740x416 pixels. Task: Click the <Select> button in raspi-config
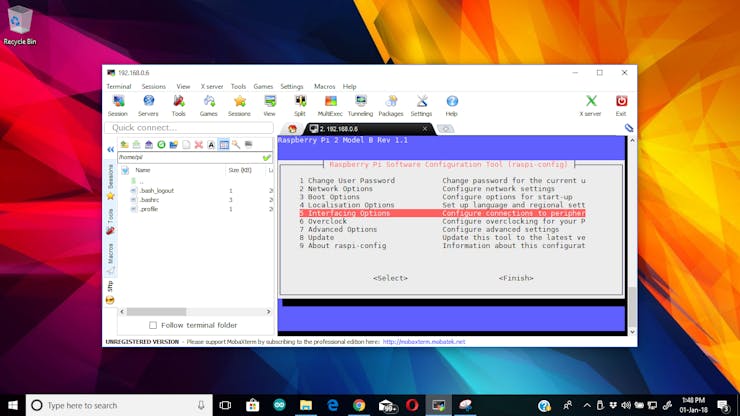pos(390,278)
